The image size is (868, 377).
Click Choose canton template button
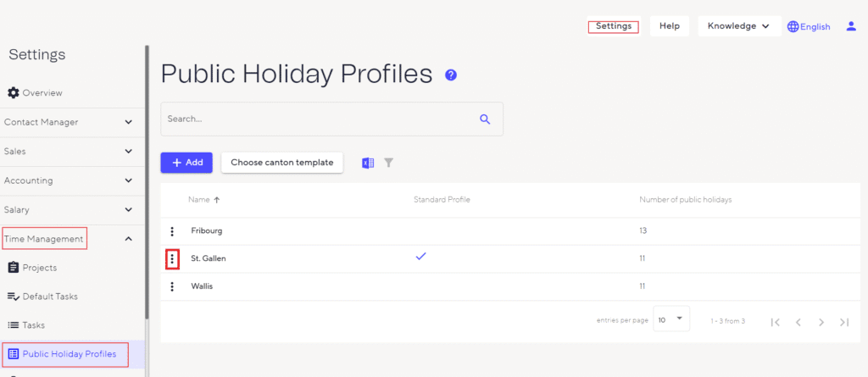pyautogui.click(x=282, y=163)
